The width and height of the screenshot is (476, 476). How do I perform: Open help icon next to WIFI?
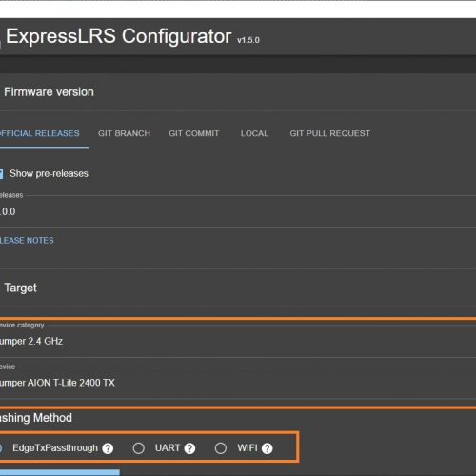pos(268,448)
